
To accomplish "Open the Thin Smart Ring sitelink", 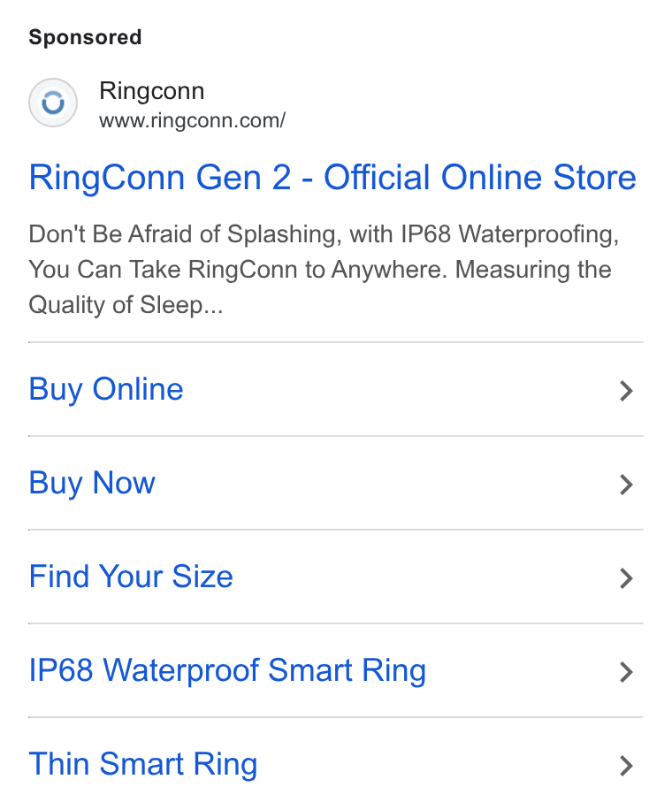I will (336, 765).
